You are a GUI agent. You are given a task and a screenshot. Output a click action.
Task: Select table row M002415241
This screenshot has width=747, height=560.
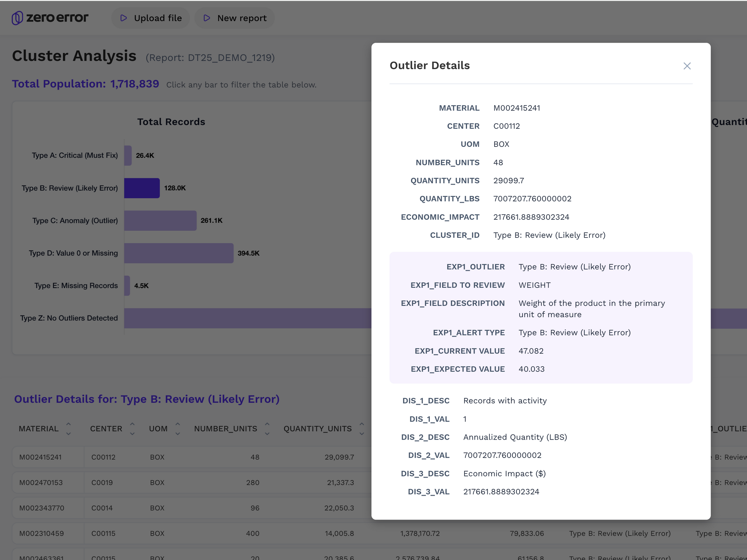(192, 457)
